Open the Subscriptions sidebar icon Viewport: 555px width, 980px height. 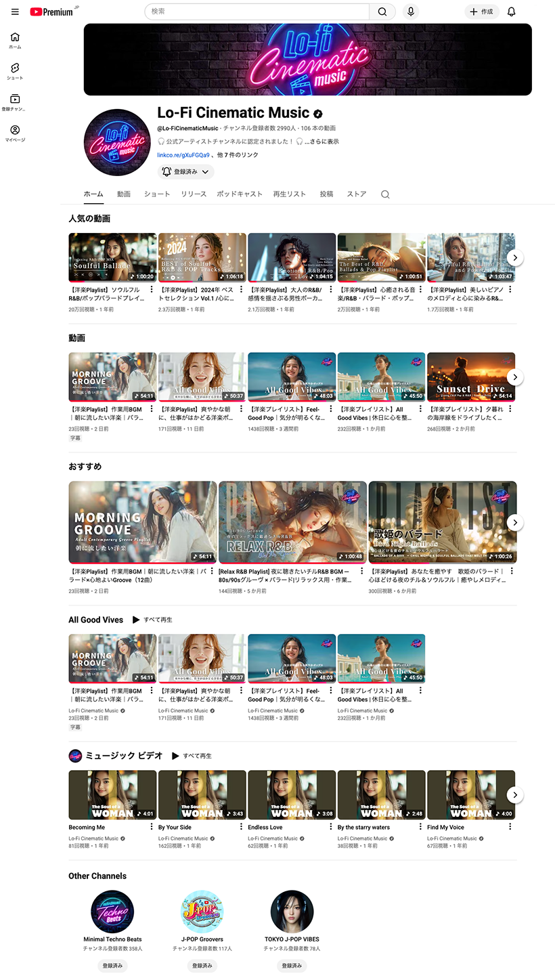[x=15, y=102]
